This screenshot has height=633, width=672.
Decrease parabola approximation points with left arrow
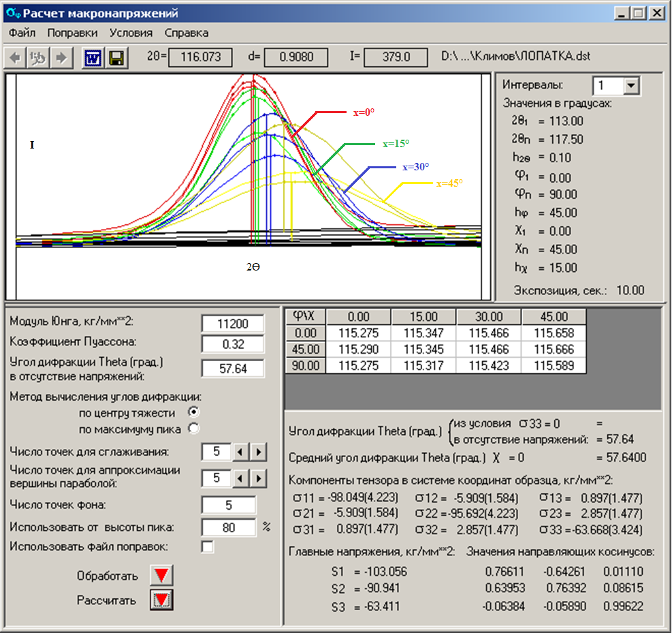(x=241, y=478)
